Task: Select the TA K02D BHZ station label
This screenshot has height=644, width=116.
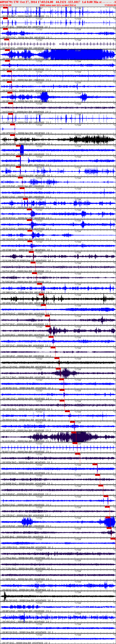Action: pyautogui.click(x=26, y=441)
